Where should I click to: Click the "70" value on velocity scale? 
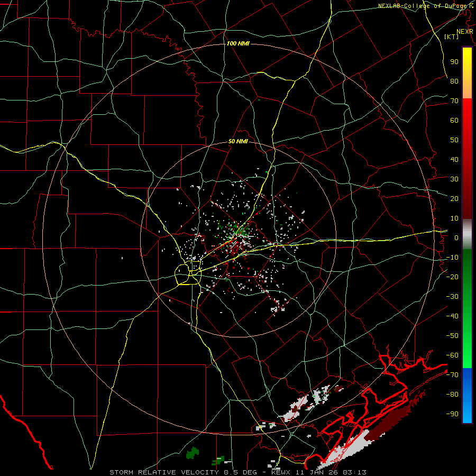tap(454, 101)
